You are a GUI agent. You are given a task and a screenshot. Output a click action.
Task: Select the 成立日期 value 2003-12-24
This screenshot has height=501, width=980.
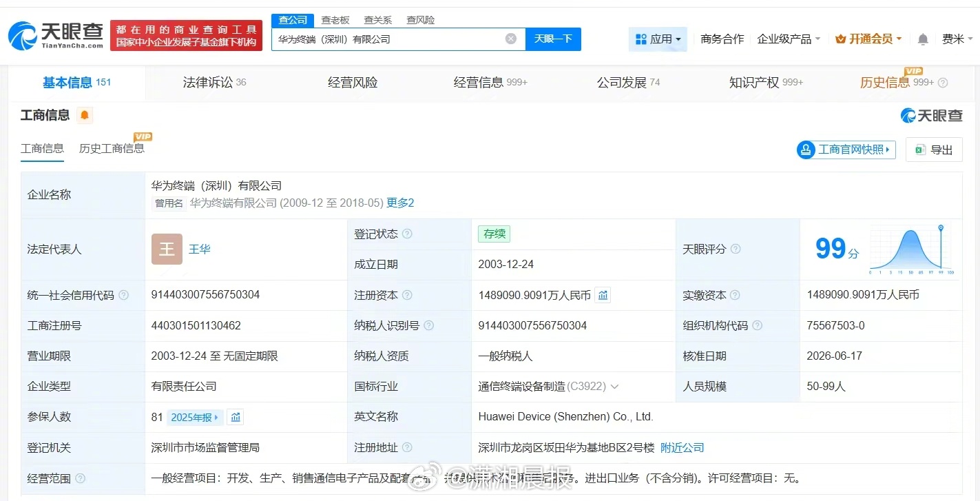(506, 265)
